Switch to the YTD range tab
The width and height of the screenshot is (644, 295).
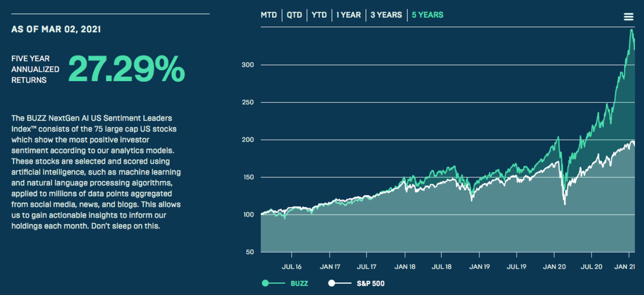click(319, 15)
